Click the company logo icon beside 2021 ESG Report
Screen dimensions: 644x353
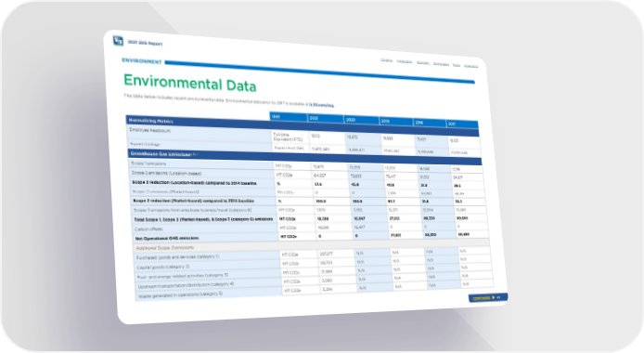pos(118,41)
